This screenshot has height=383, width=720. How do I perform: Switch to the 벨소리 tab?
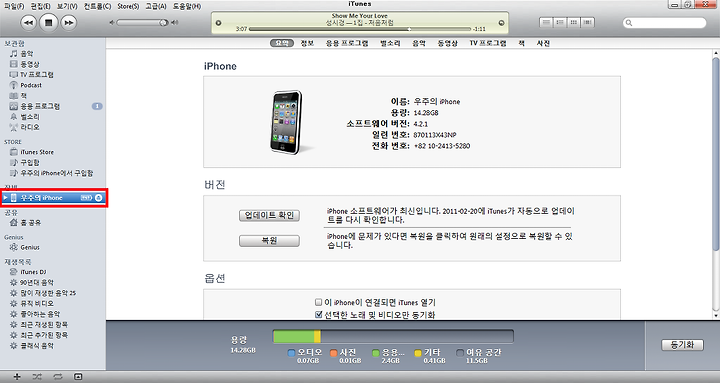click(x=390, y=43)
